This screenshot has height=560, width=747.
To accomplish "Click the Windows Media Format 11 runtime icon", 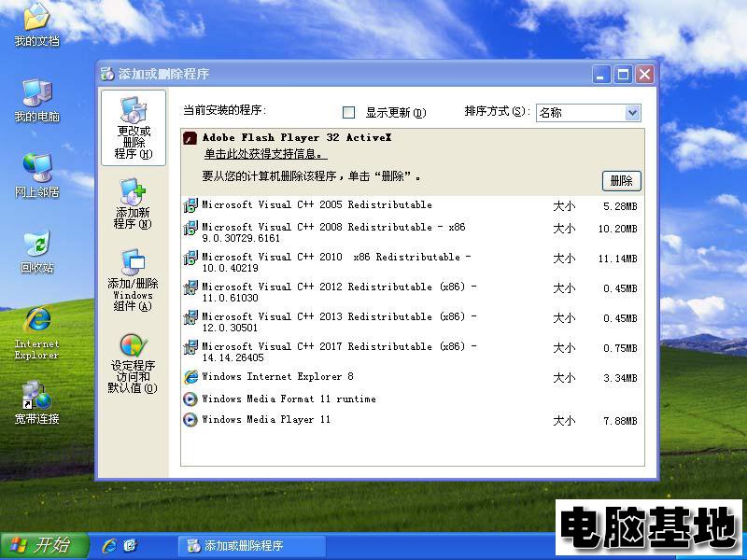I will [190, 399].
